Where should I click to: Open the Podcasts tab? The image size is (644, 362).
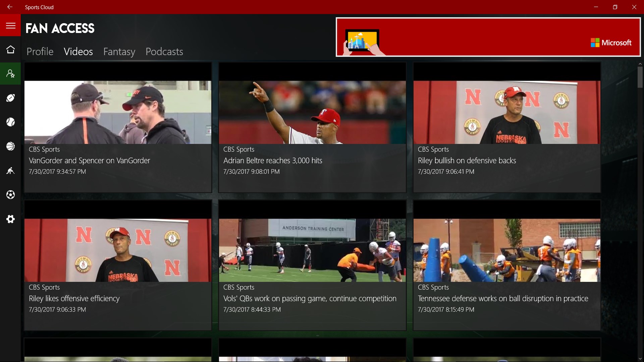164,52
